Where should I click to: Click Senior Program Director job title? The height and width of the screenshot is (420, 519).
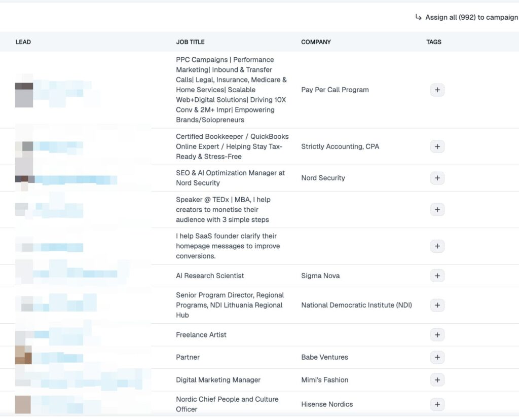[x=230, y=305]
